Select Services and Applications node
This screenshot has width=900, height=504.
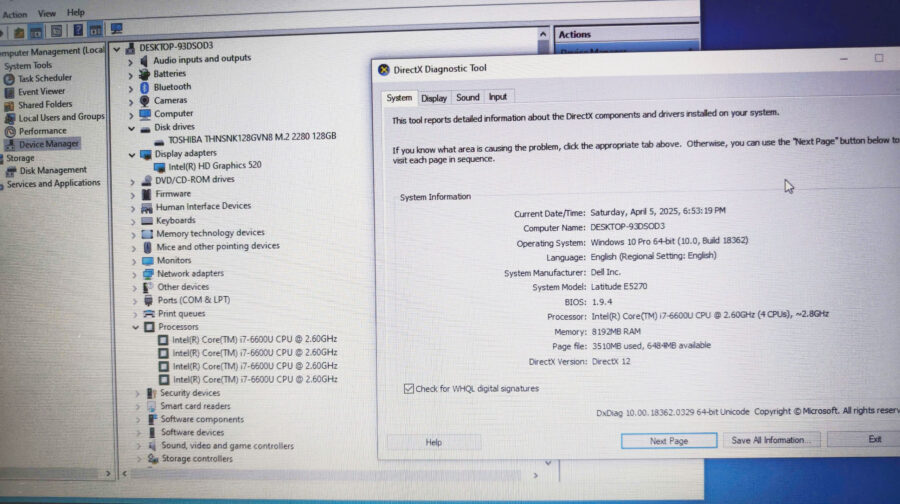(53, 184)
